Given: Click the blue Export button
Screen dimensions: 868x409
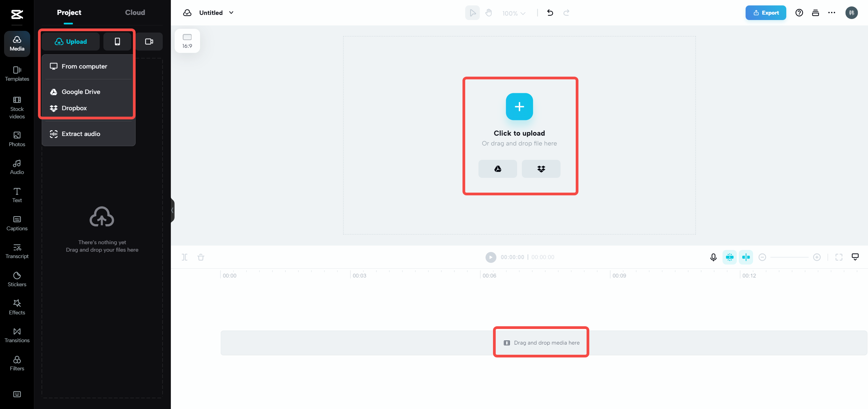Looking at the screenshot, I should (x=766, y=13).
